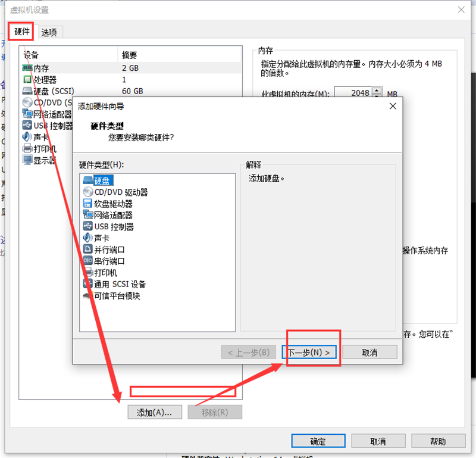Click 下一步(N) to continue the wizard

point(310,351)
